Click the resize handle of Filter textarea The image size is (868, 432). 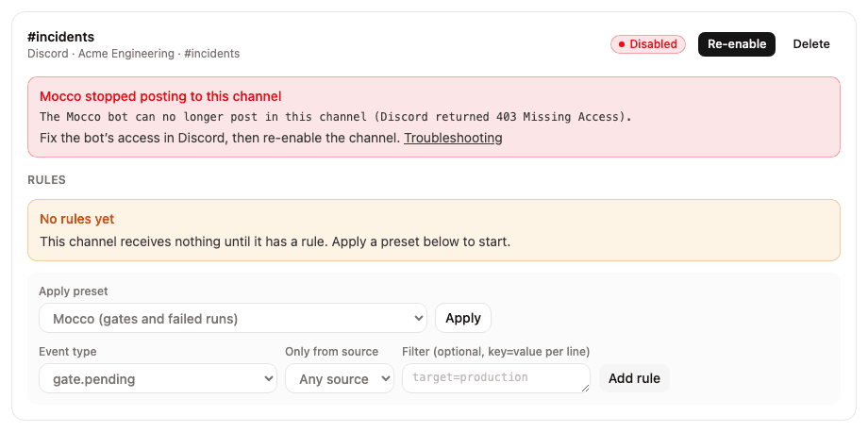[586, 389]
